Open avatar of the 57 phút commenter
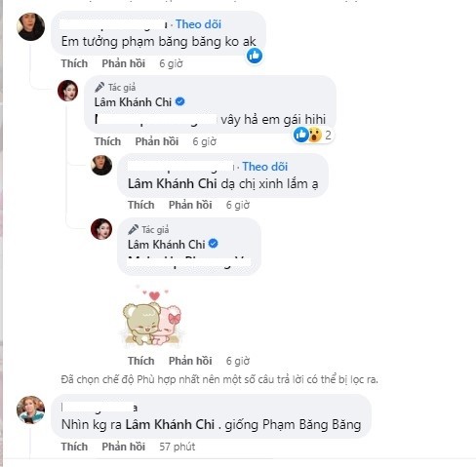 click(31, 409)
